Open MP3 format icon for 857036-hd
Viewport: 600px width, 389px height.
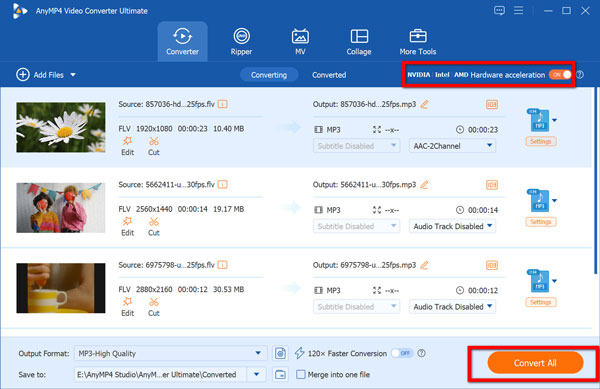pos(539,120)
